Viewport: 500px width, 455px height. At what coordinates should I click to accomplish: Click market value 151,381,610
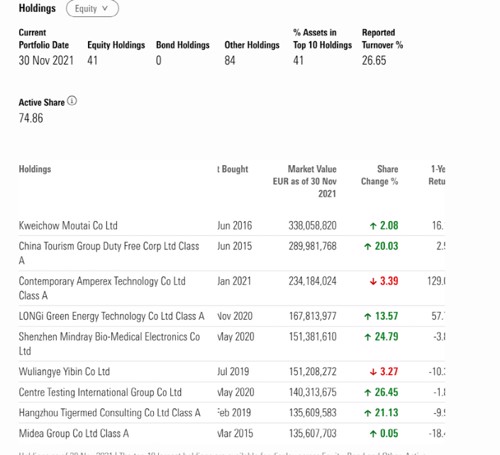coord(312,337)
